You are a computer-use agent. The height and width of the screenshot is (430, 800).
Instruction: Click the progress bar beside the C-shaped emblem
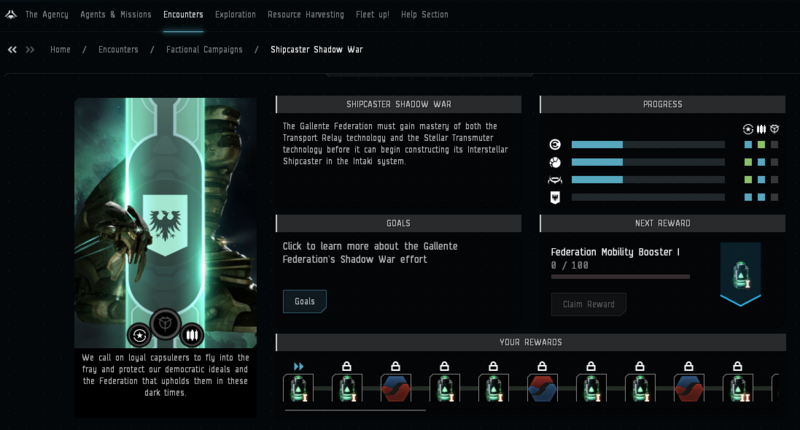[648, 145]
